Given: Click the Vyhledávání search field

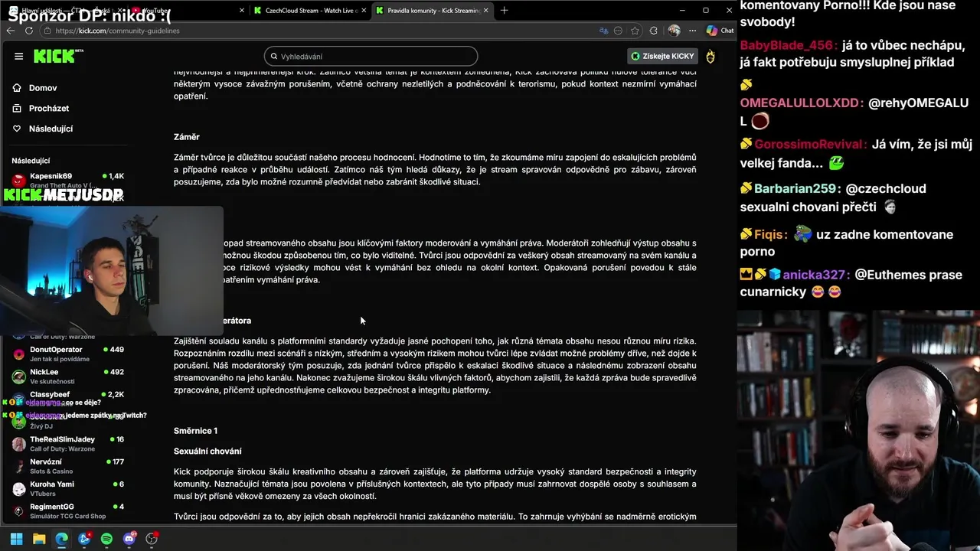Looking at the screenshot, I should (x=371, y=57).
